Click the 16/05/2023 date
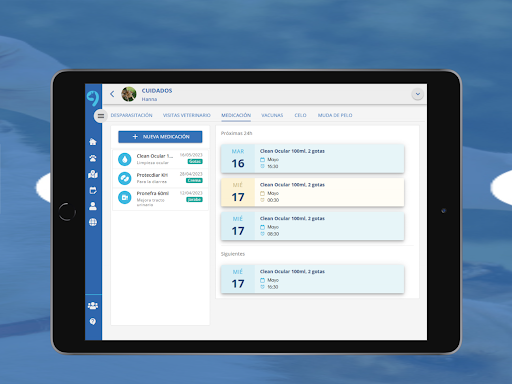The image size is (512, 384). (191, 155)
